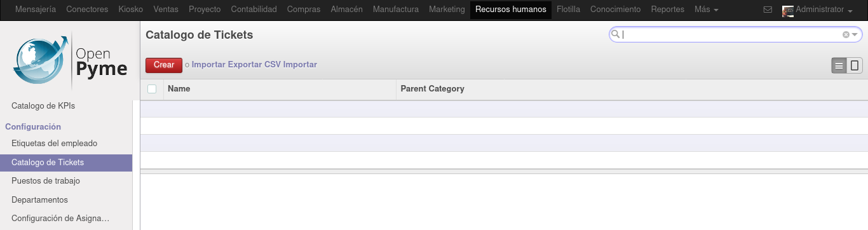The image size is (868, 230).
Task: Tick the select-all records checkbox
Action: (x=152, y=89)
